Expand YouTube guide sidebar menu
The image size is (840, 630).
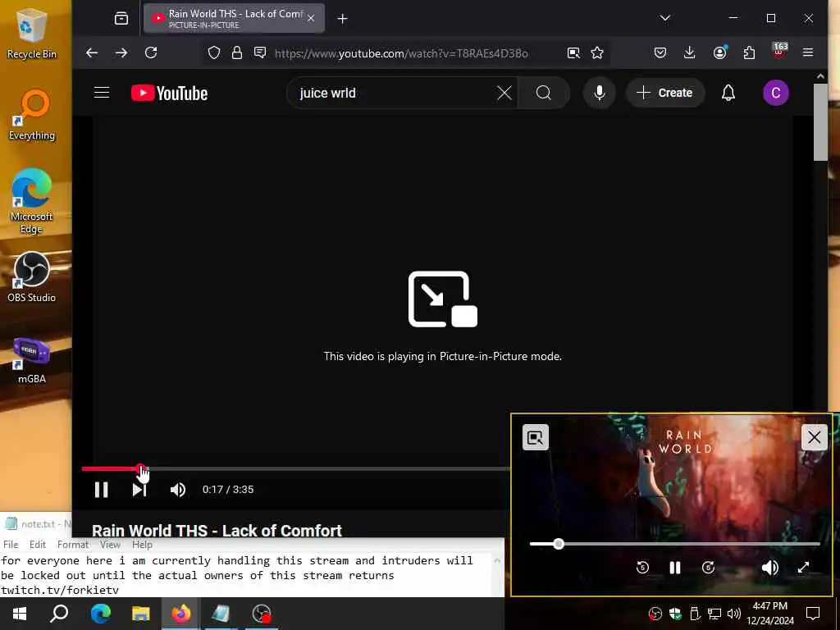click(102, 93)
